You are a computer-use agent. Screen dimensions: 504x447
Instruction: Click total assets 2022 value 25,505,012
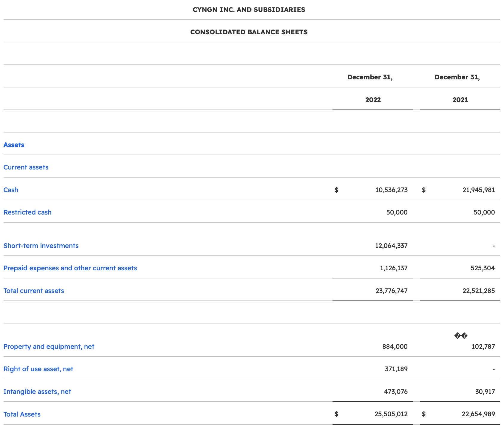391,414
